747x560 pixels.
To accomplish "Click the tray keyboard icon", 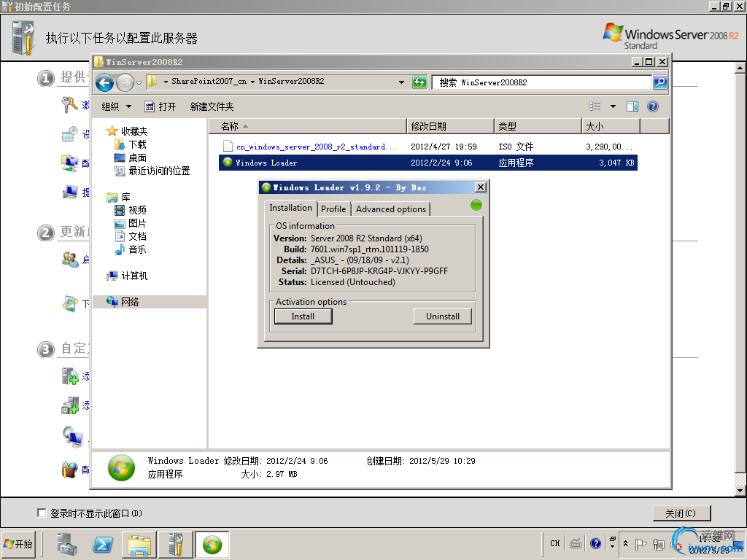I will tap(576, 543).
